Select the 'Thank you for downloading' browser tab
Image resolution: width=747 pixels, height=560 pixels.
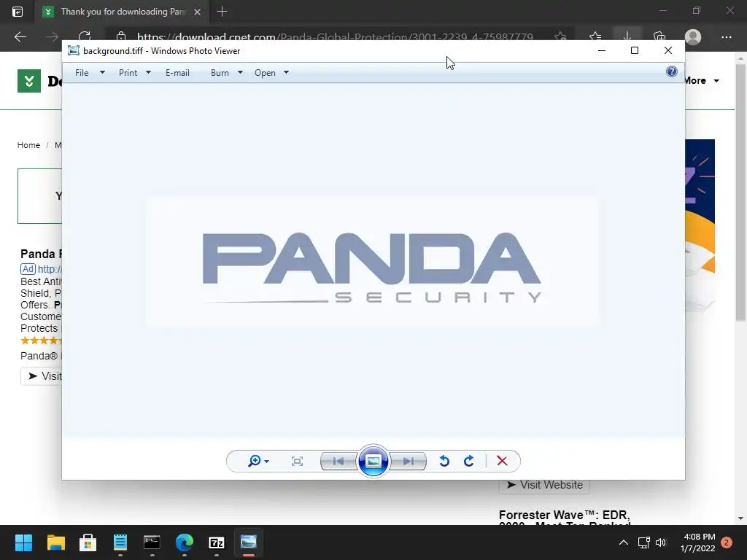[x=123, y=12]
